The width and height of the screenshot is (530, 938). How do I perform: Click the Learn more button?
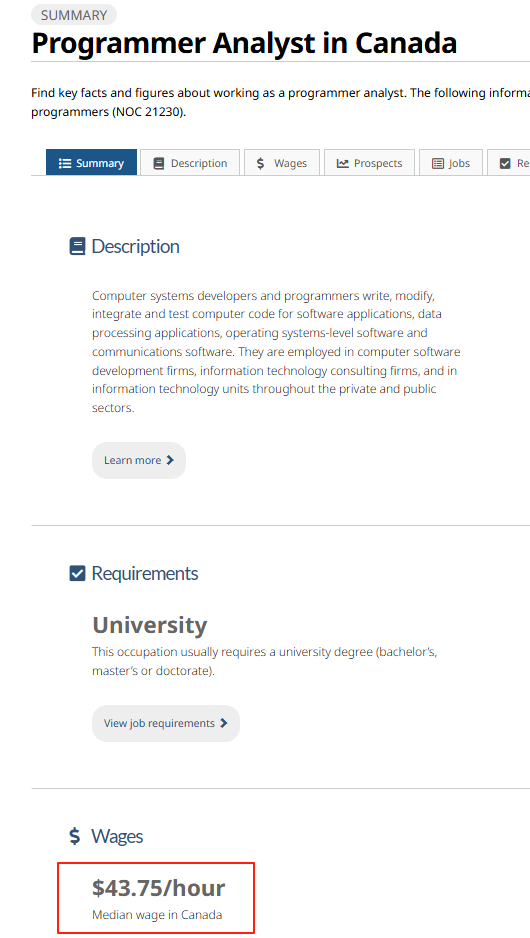pyautogui.click(x=139, y=460)
